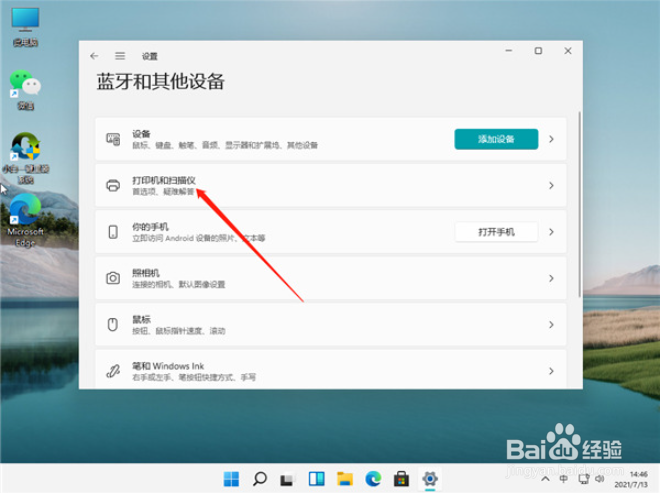This screenshot has width=660, height=493.
Task: Minimize the Settings window
Action: pyautogui.click(x=509, y=51)
